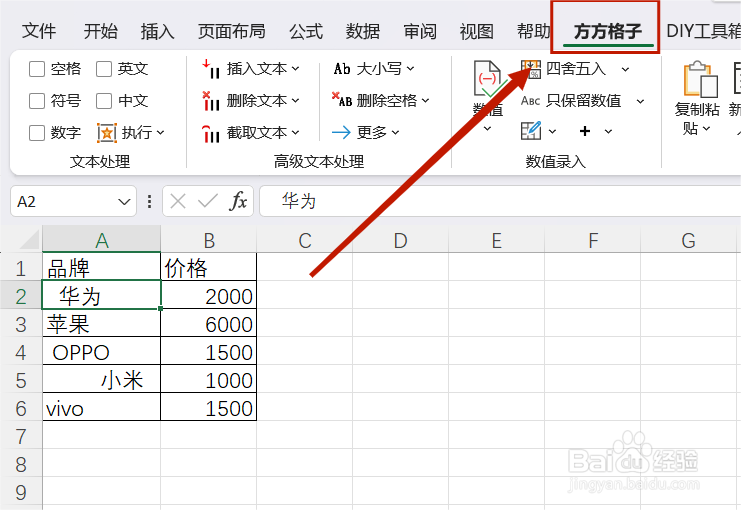Expand the 删除空格 dropdown arrow
The height and width of the screenshot is (510, 741).
coord(425,100)
